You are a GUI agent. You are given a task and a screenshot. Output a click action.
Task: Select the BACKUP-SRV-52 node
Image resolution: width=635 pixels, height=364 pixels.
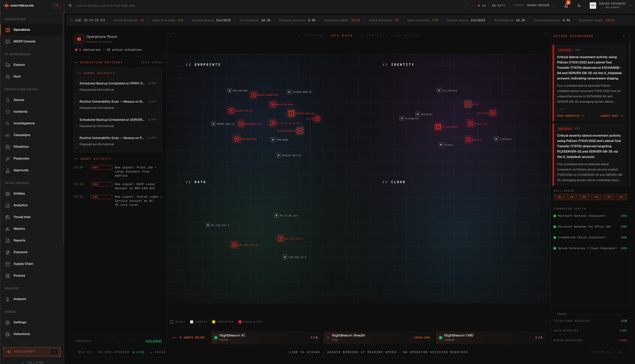(x=278, y=156)
